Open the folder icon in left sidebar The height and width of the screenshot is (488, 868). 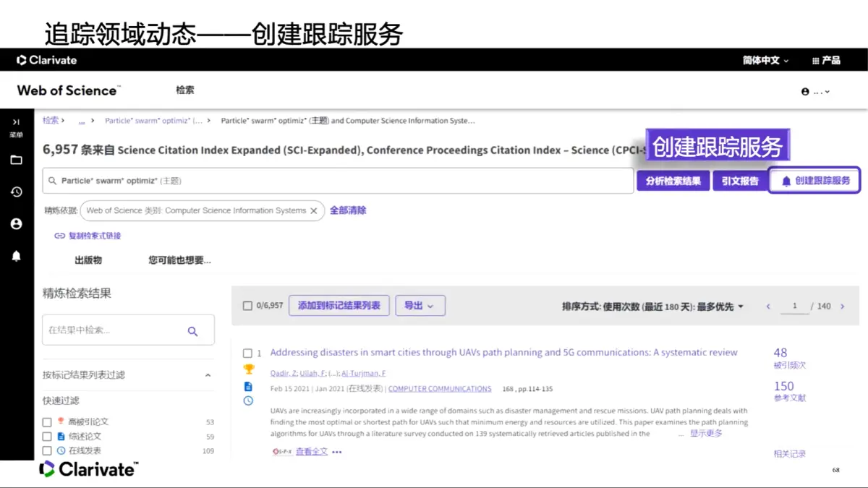point(16,160)
